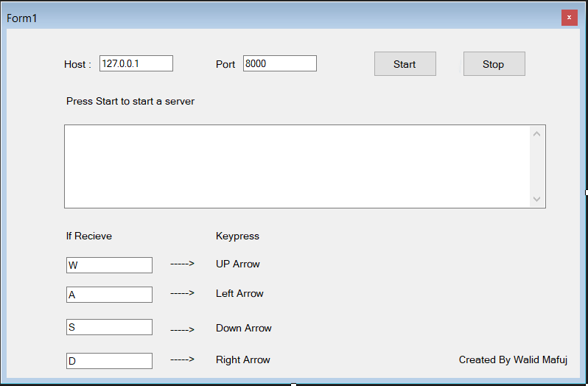Click the 'UP Arrow' label
The image size is (588, 386).
coord(238,264)
